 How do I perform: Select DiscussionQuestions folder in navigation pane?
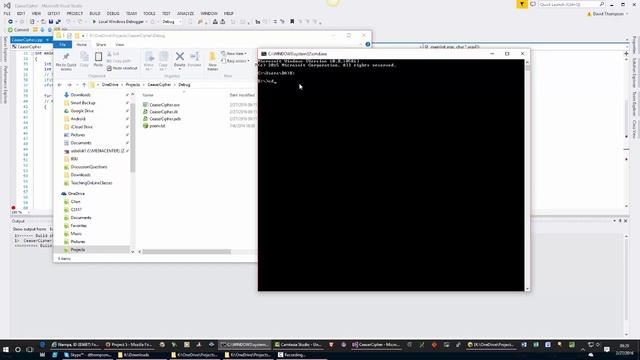(89, 167)
